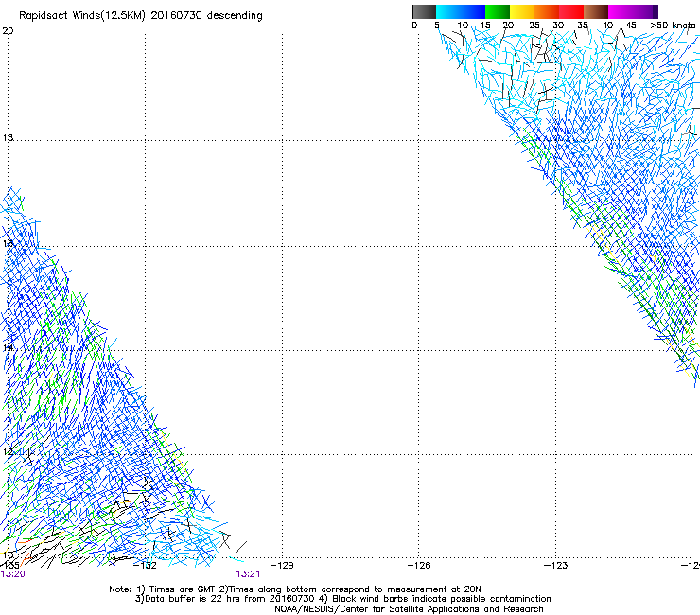Screen dimensions: 700x615
Task: Select legend tick label '25'
Action: click(534, 26)
